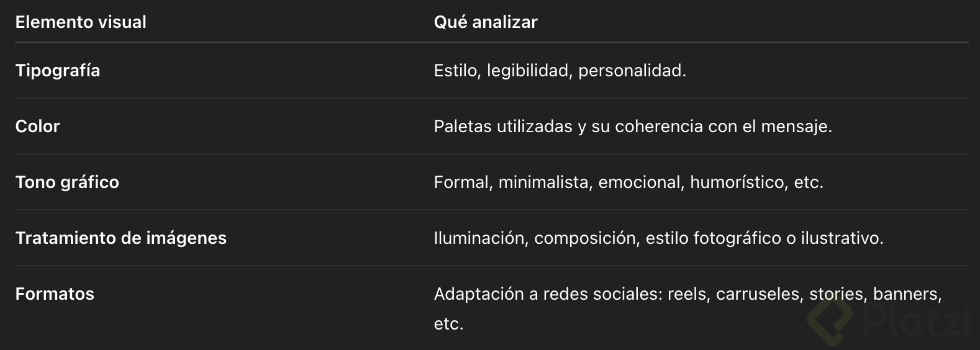This screenshot has width=980, height=350.
Task: Select the "Tono gráfico" row label
Action: [x=67, y=182]
